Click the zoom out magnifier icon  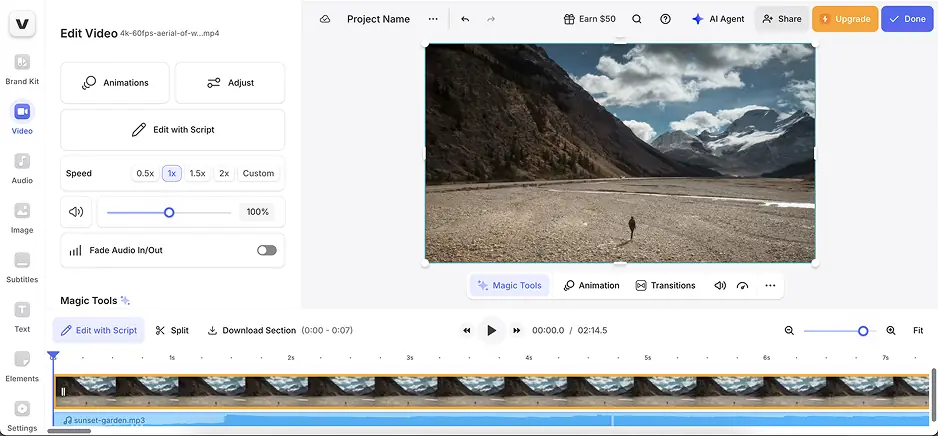point(789,330)
